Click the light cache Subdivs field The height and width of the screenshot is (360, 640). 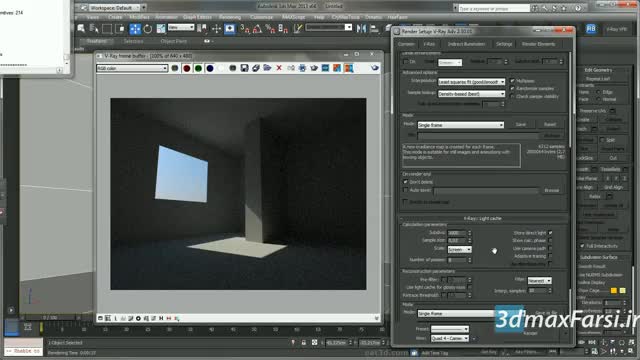(x=457, y=233)
